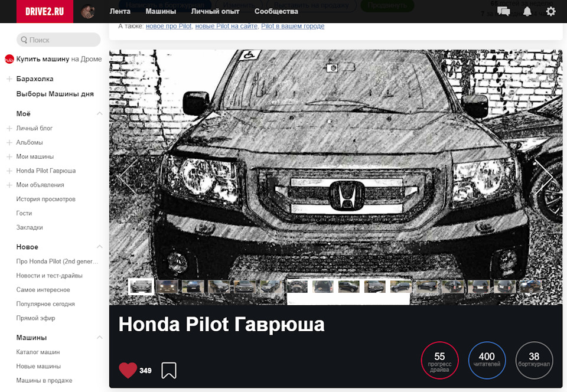Click plus icon next to Мои объявления

tap(9, 185)
